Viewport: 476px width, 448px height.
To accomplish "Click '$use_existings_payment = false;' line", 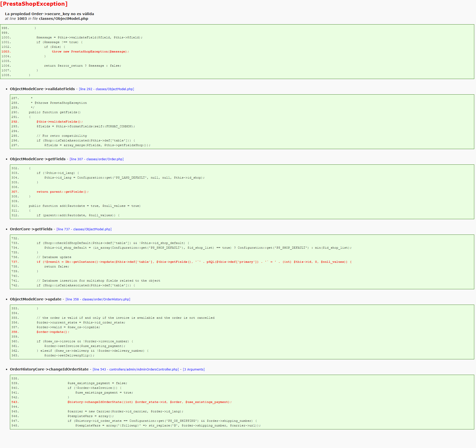I will click(97, 383).
